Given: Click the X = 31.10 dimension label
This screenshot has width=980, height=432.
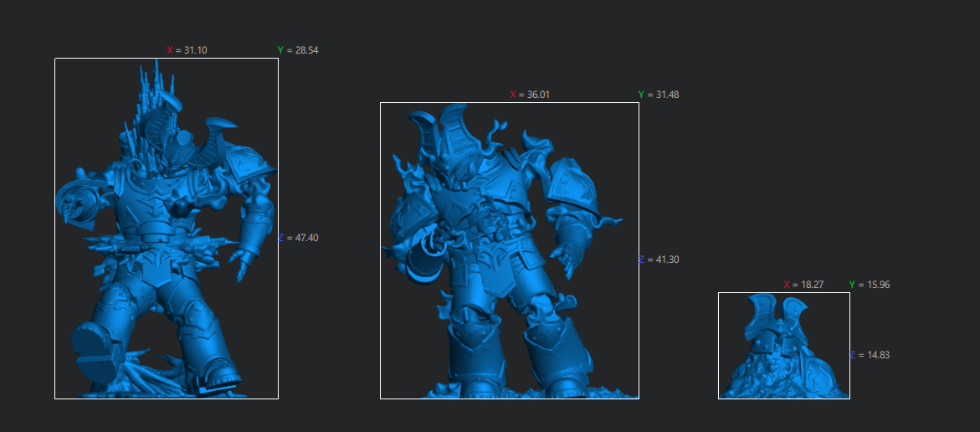Looking at the screenshot, I should [x=187, y=50].
